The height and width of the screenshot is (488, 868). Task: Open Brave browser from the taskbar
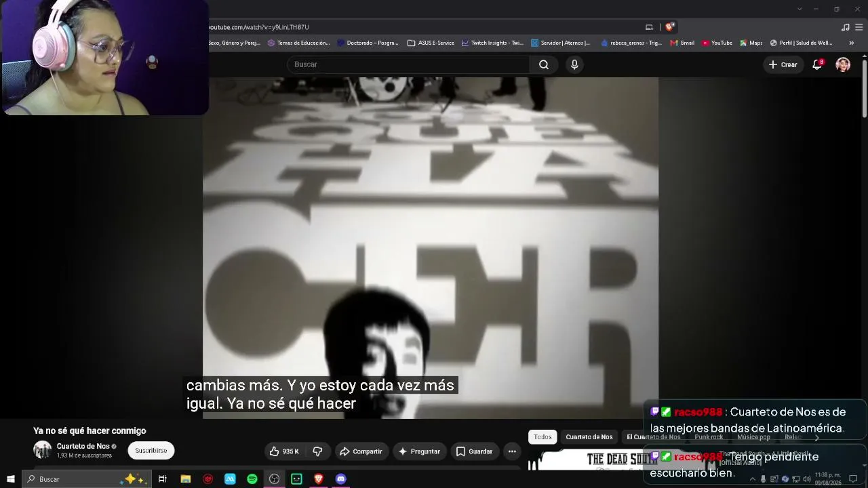pos(319,479)
